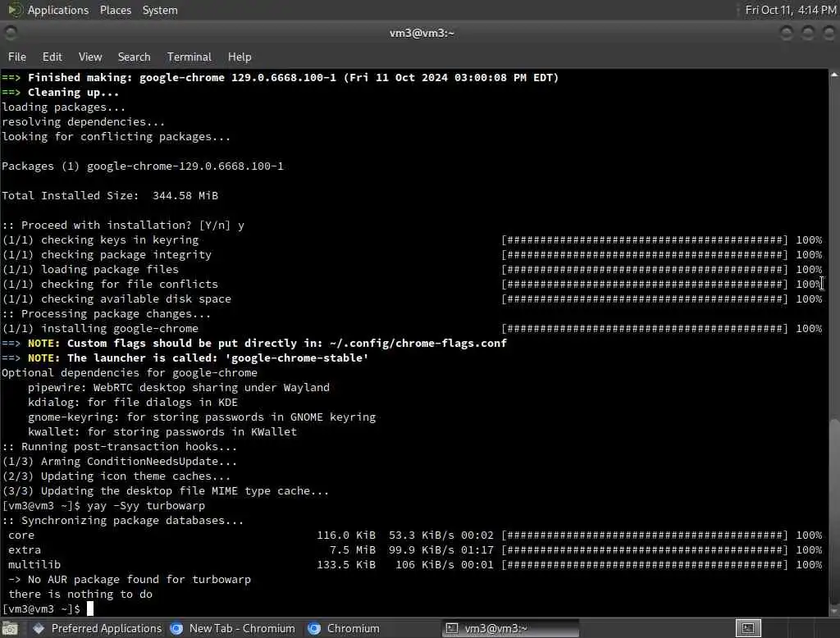Click the Applications menu logo icon
This screenshot has width=840, height=638.
(x=15, y=10)
